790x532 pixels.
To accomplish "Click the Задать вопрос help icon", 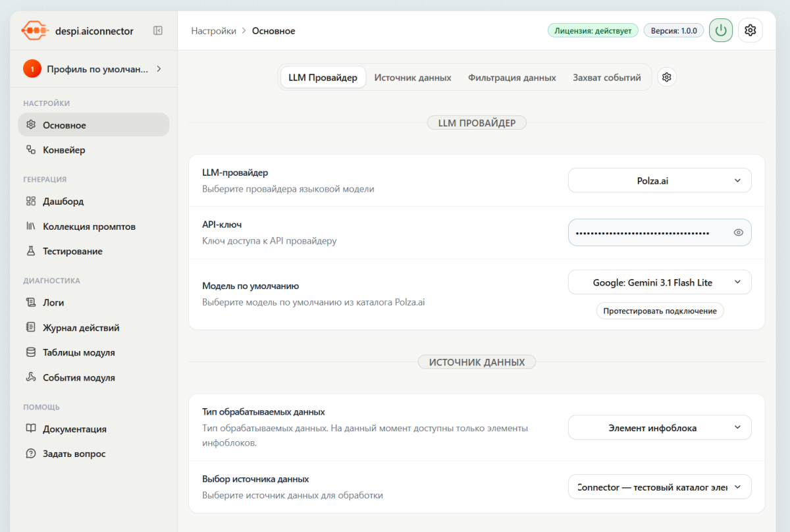I will click(x=30, y=454).
